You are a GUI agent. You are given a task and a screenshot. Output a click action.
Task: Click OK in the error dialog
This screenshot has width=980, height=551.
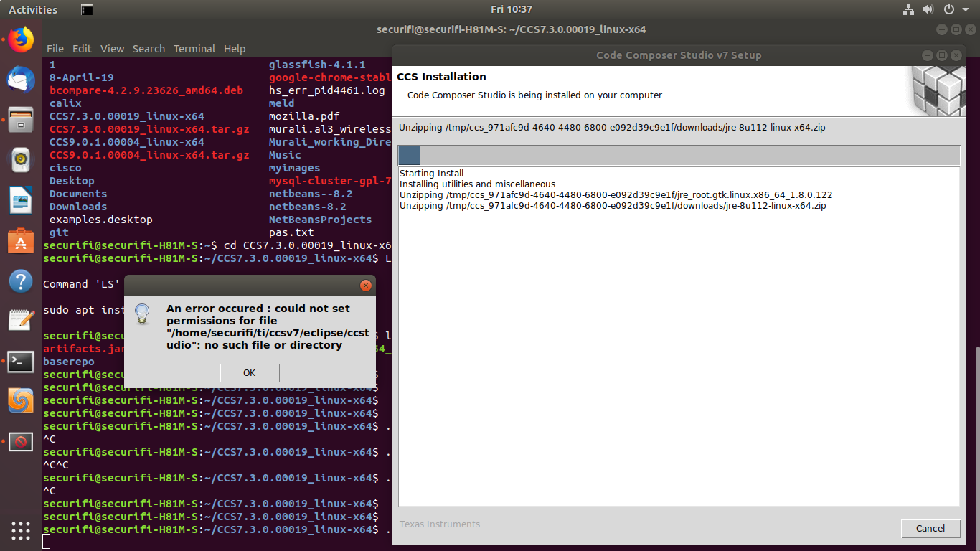[x=250, y=372]
